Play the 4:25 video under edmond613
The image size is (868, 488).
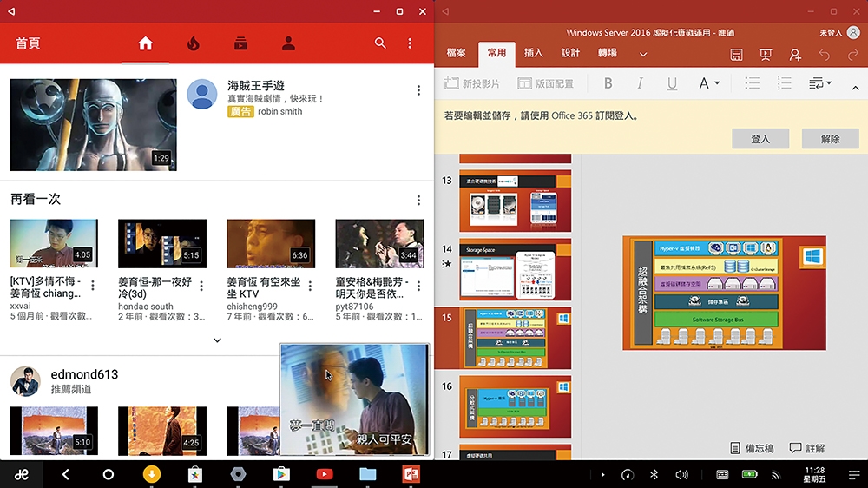(x=162, y=431)
